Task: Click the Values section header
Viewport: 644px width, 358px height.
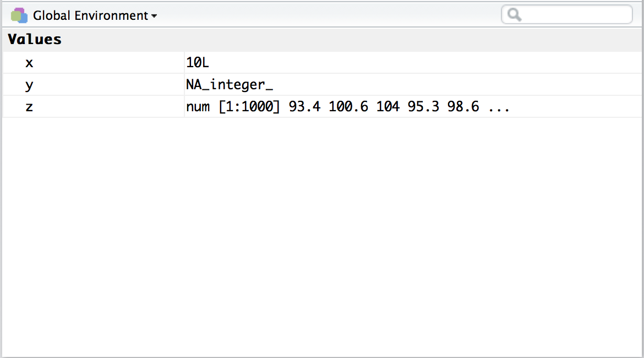Action: 35,40
